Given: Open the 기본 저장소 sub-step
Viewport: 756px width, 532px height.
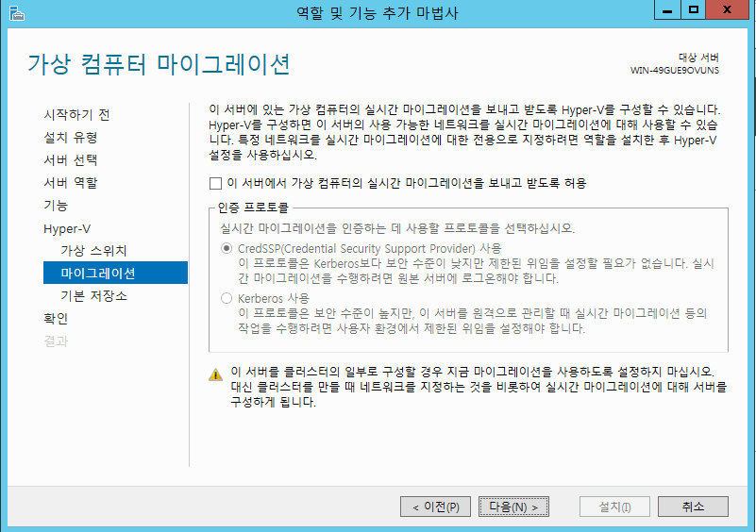Looking at the screenshot, I should tap(93, 295).
